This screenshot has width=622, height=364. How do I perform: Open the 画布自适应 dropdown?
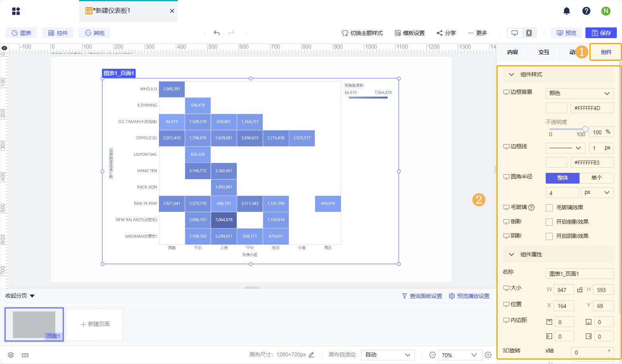388,355
